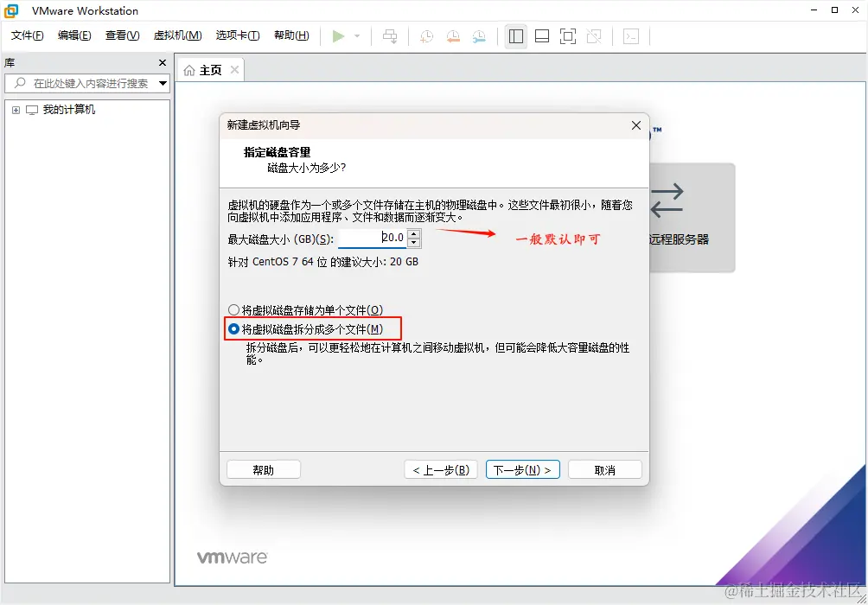868x605 pixels.
Task: Increase disk size with the up spinner arrow
Action: coord(413,233)
